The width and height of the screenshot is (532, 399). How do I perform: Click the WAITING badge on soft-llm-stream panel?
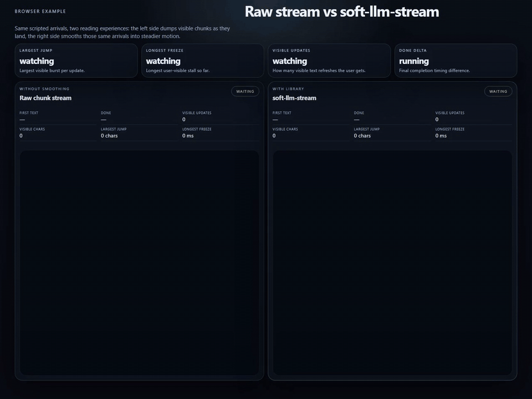click(498, 91)
